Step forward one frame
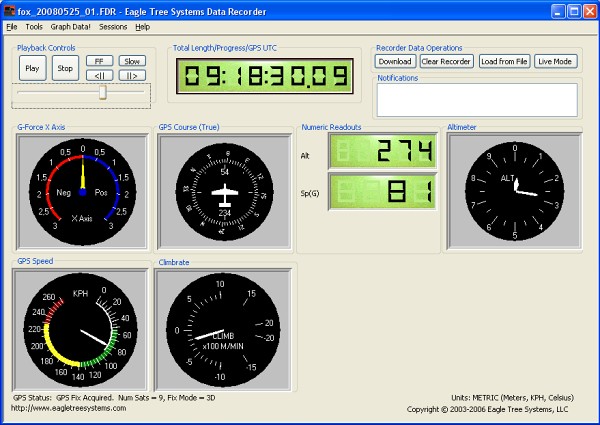This screenshot has height=425, width=600. pyautogui.click(x=132, y=75)
